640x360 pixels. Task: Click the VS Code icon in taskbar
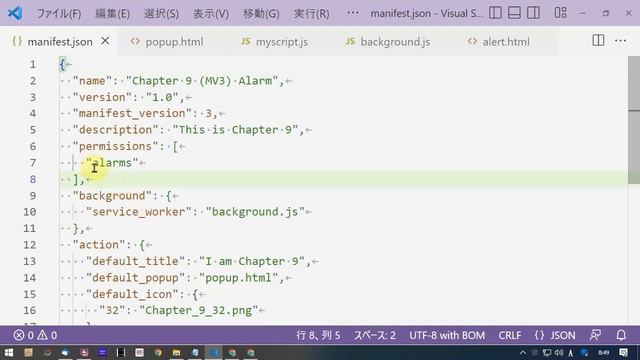point(213,353)
